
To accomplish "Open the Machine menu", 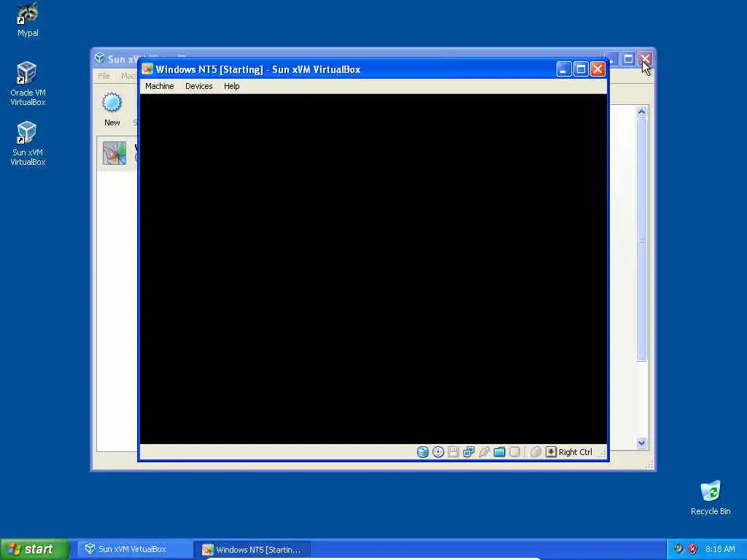I will click(x=159, y=86).
